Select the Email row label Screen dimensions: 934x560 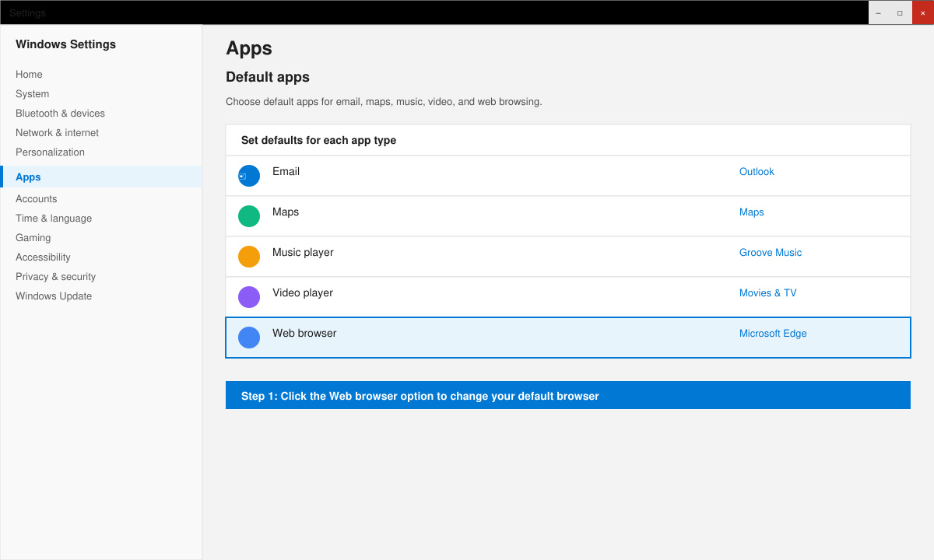point(286,172)
